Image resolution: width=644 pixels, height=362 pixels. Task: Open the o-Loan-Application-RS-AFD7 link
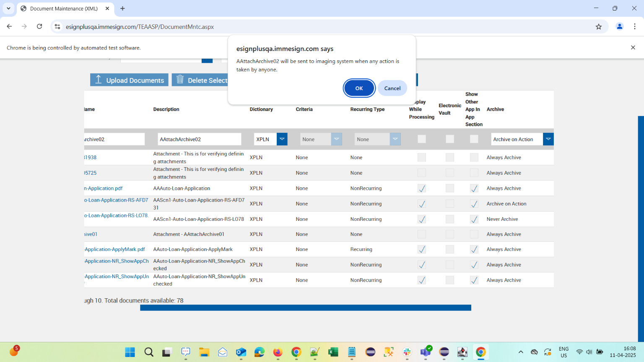[116, 200]
